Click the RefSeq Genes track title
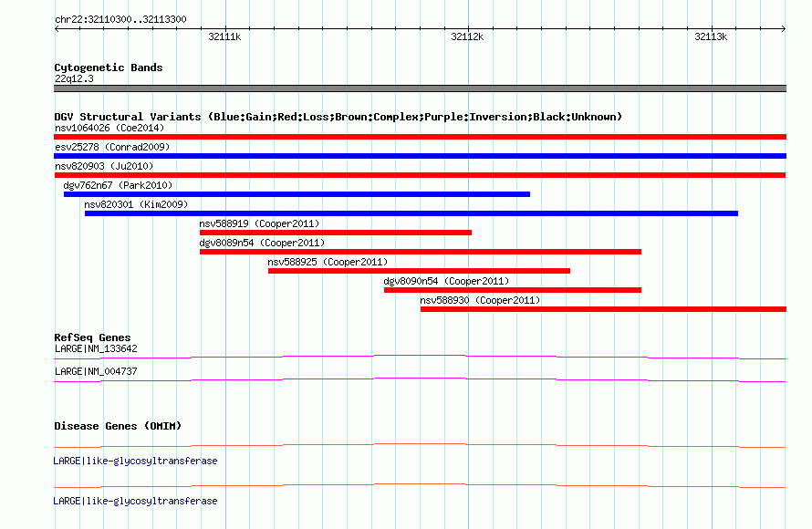 pos(93,337)
